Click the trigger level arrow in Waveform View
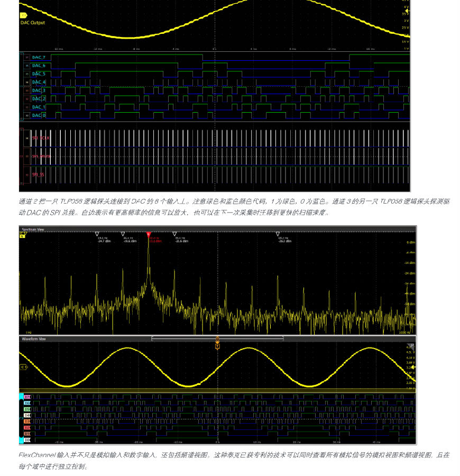Screen dimensions: 460x476 coord(412,368)
